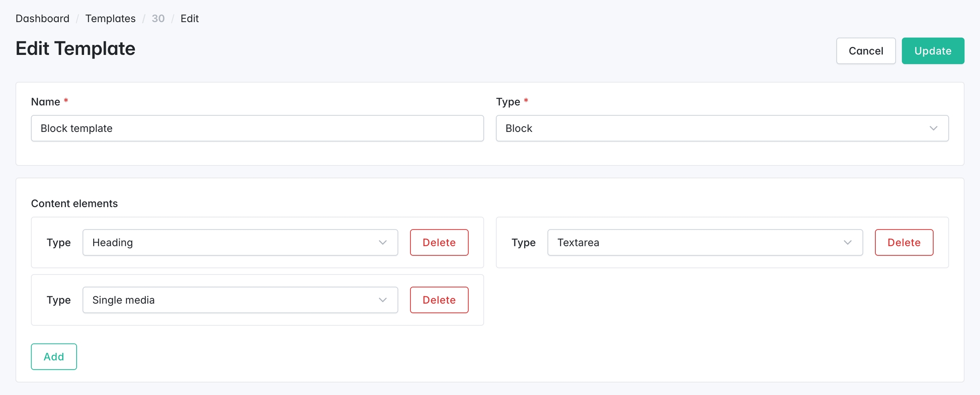Click the template ID 30 breadcrumb
This screenshot has width=980, height=395.
(x=158, y=19)
